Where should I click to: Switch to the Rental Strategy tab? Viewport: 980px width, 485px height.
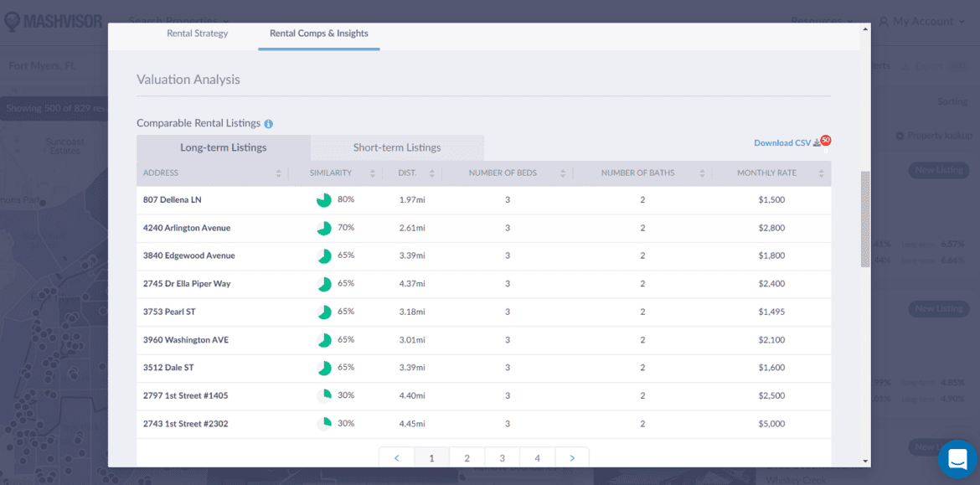click(x=197, y=33)
